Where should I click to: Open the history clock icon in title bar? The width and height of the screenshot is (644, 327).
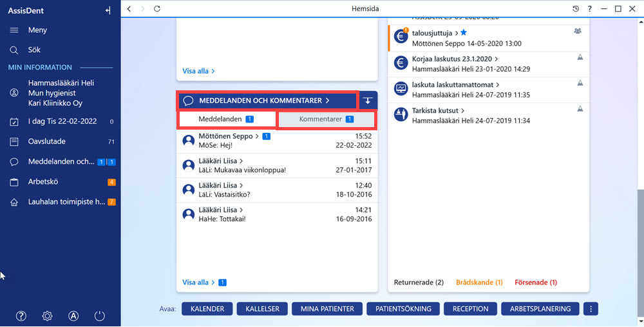pyautogui.click(x=575, y=8)
